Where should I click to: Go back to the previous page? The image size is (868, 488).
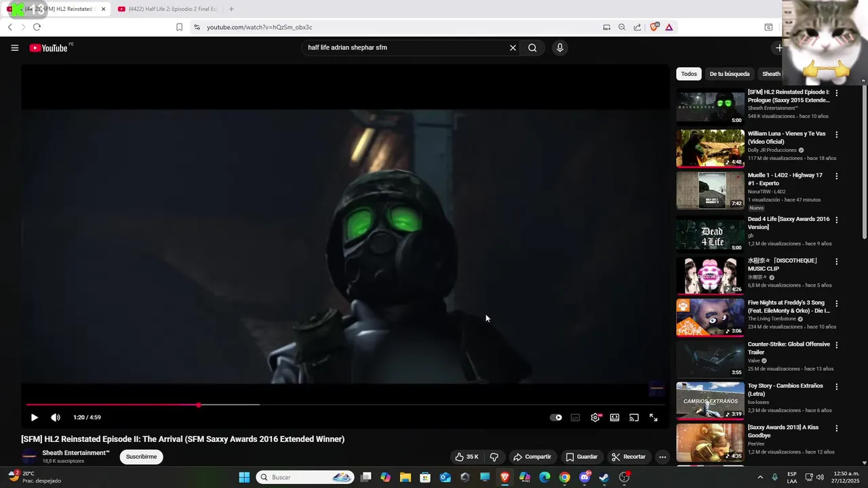pos(9,27)
